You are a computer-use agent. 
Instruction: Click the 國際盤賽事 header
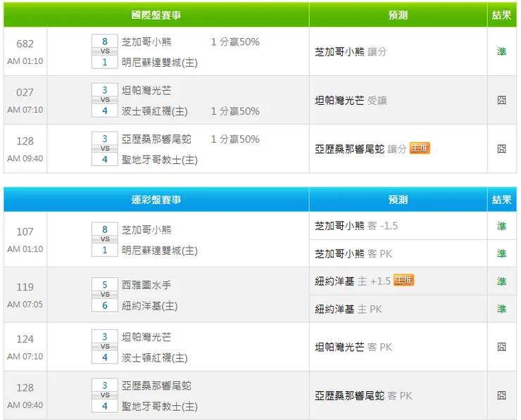click(x=156, y=15)
